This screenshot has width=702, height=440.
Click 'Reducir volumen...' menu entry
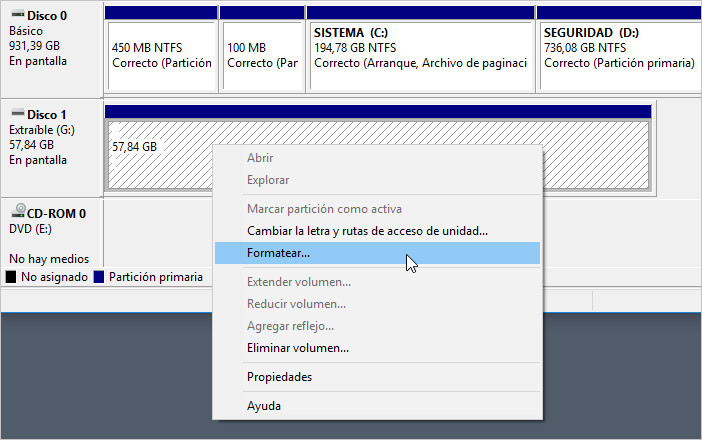click(x=296, y=304)
